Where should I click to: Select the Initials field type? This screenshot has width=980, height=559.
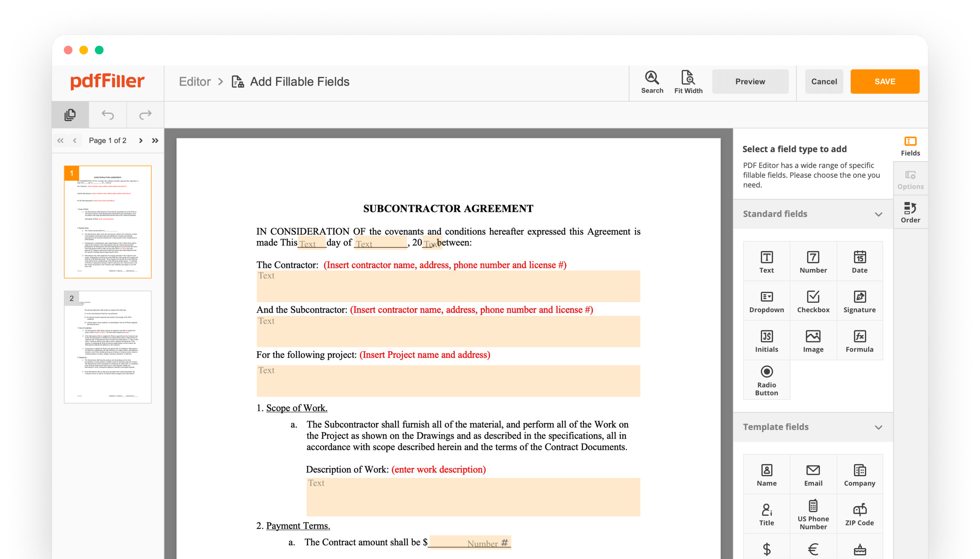(766, 341)
